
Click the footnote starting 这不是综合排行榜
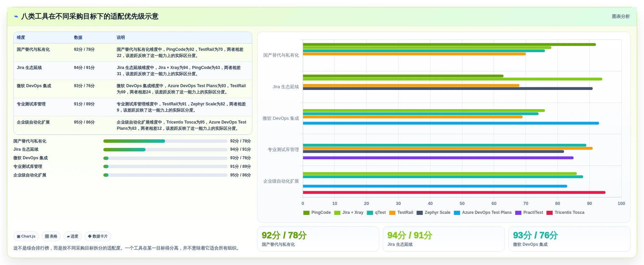[x=127, y=248]
